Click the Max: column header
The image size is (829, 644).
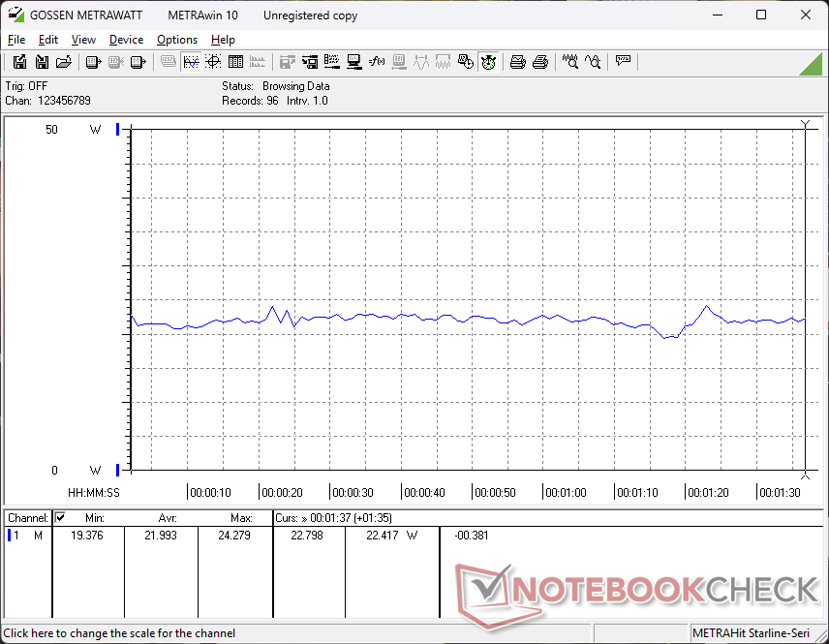point(241,518)
